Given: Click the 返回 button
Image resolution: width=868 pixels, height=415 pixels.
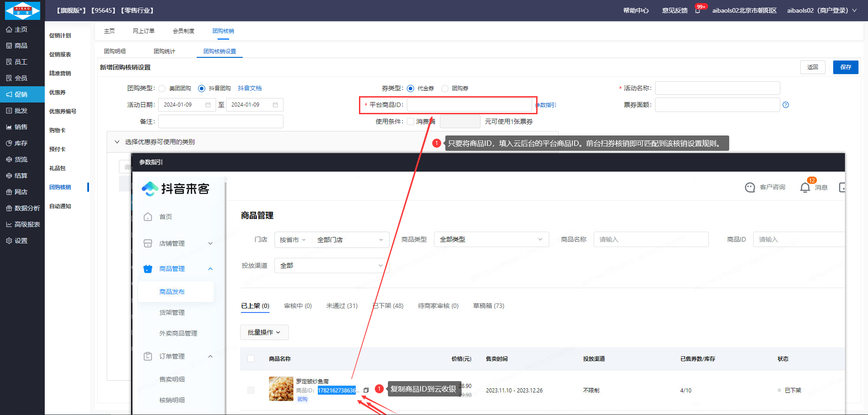Looking at the screenshot, I should (x=813, y=67).
